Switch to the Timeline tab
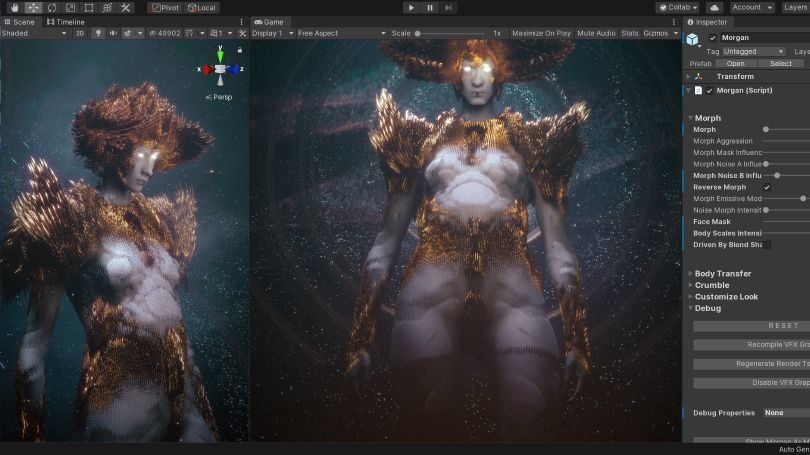The image size is (810, 455). click(x=65, y=21)
